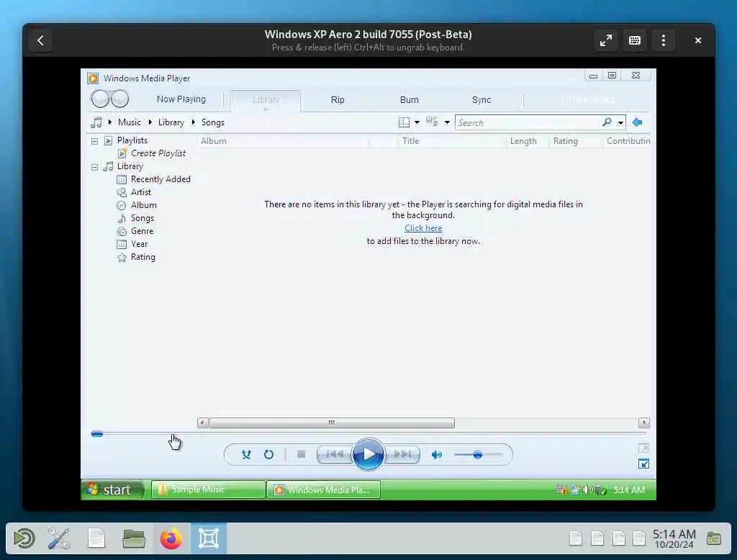Click the fullscreen toggle in VM header

click(606, 40)
